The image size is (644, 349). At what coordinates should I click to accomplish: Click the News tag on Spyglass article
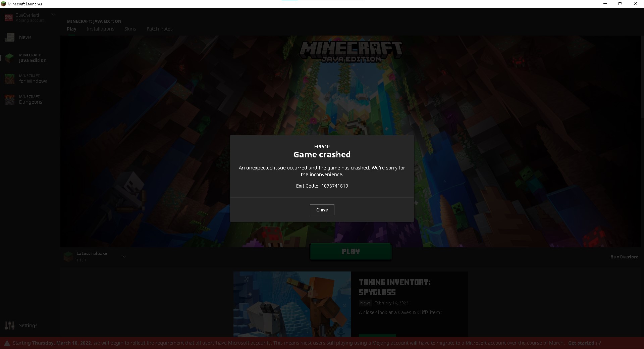point(365,303)
